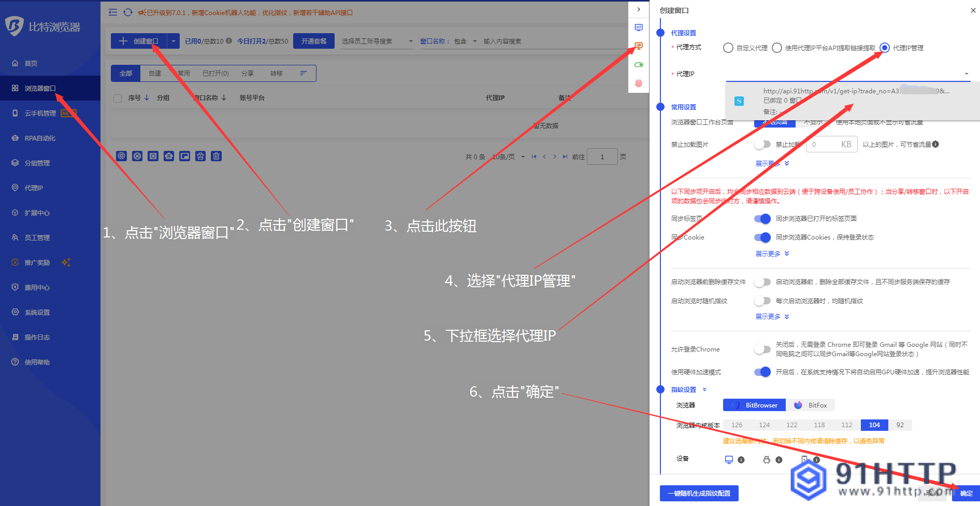Click the circled-X batch-close icon below table
The image size is (980, 506).
(x=137, y=156)
